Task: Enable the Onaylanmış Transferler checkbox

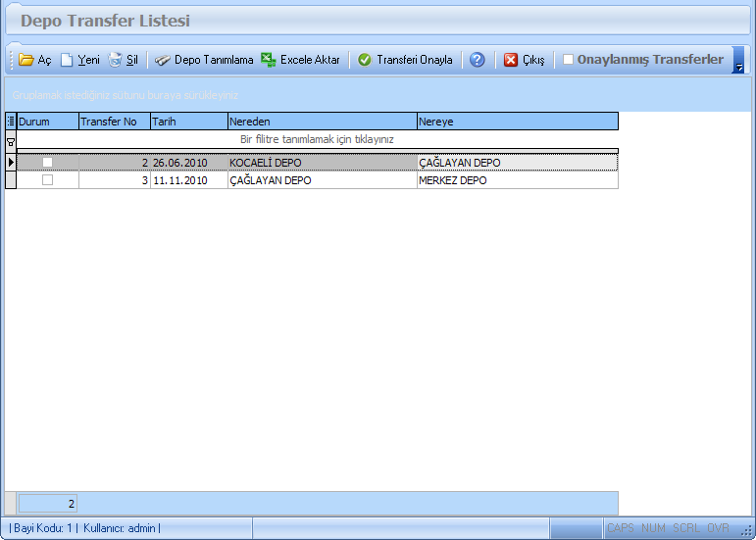Action: (568, 60)
